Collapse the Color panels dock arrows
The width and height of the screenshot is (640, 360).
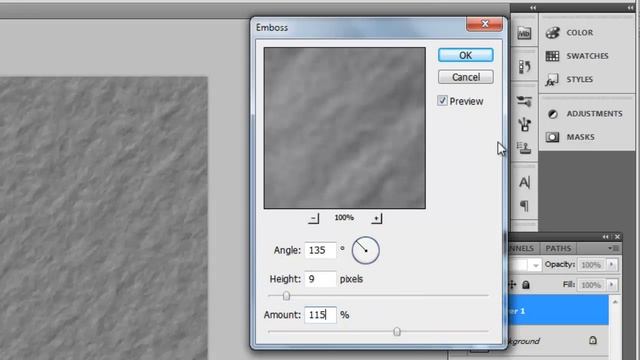point(631,8)
